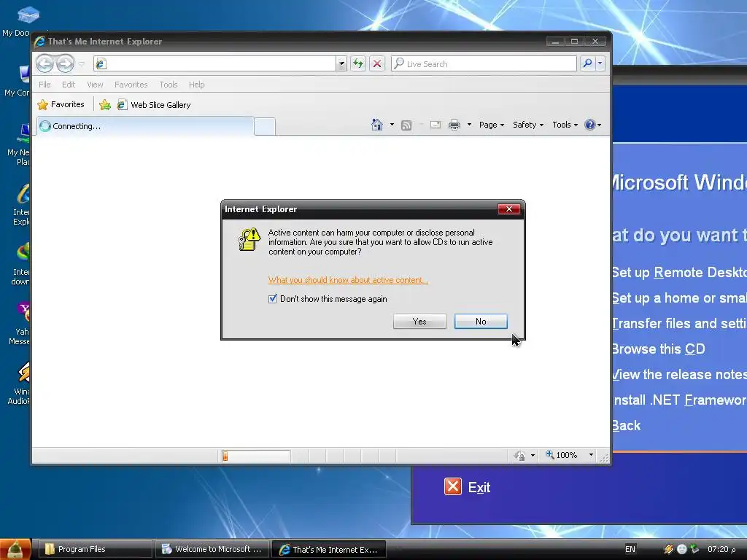747x560 pixels.
Task: Open What you should know about active content link
Action: click(x=348, y=280)
